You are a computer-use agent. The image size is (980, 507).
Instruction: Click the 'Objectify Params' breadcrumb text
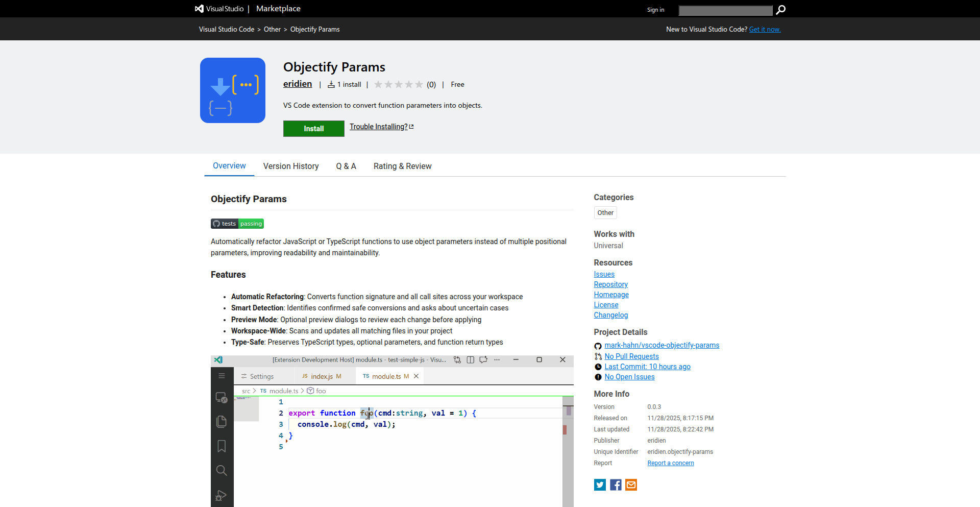coord(315,29)
